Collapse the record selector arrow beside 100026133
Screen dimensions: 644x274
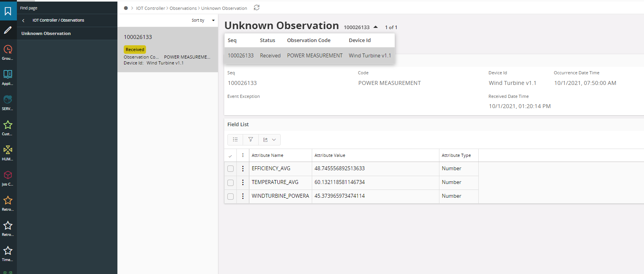coord(376,27)
